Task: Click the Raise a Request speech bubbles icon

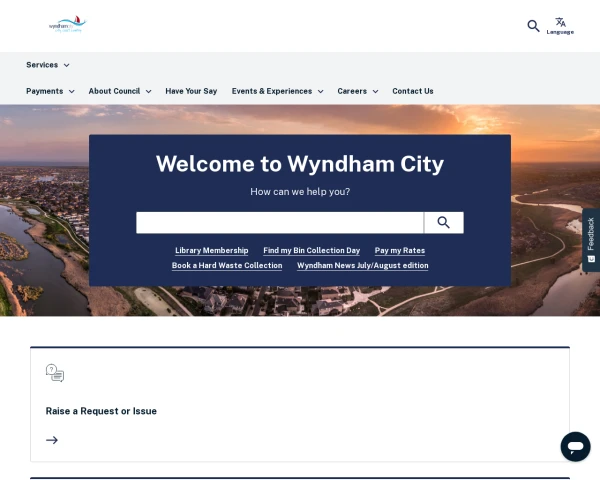Action: tap(55, 373)
